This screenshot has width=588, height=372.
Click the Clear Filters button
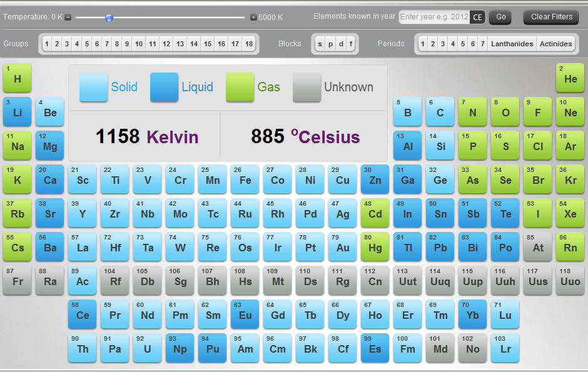[551, 17]
